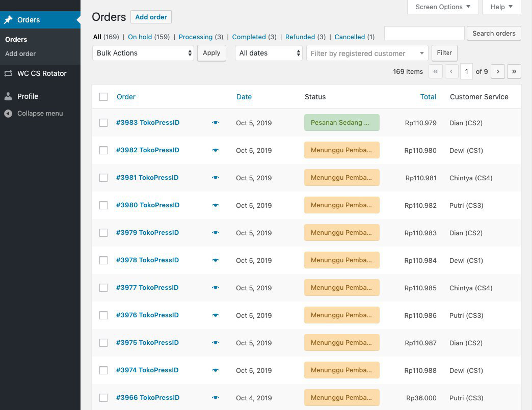Show Refunded orders filter
This screenshot has height=410, width=532.
300,37
